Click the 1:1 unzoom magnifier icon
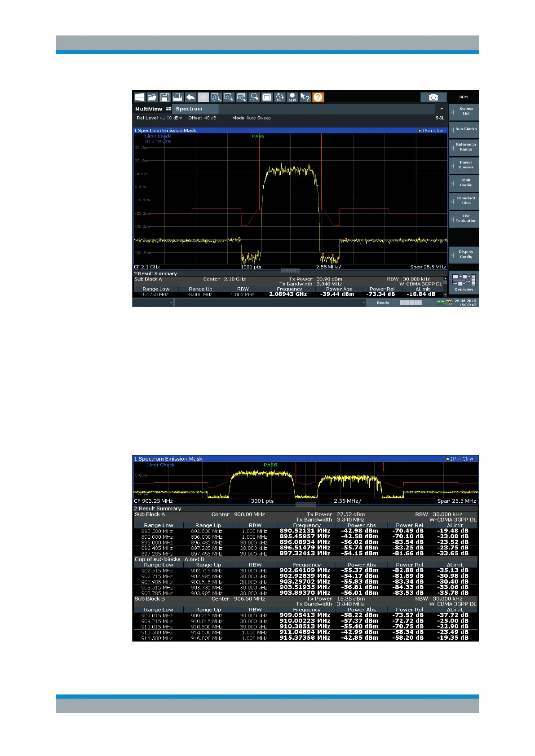The height and width of the screenshot is (756, 535). (x=254, y=97)
